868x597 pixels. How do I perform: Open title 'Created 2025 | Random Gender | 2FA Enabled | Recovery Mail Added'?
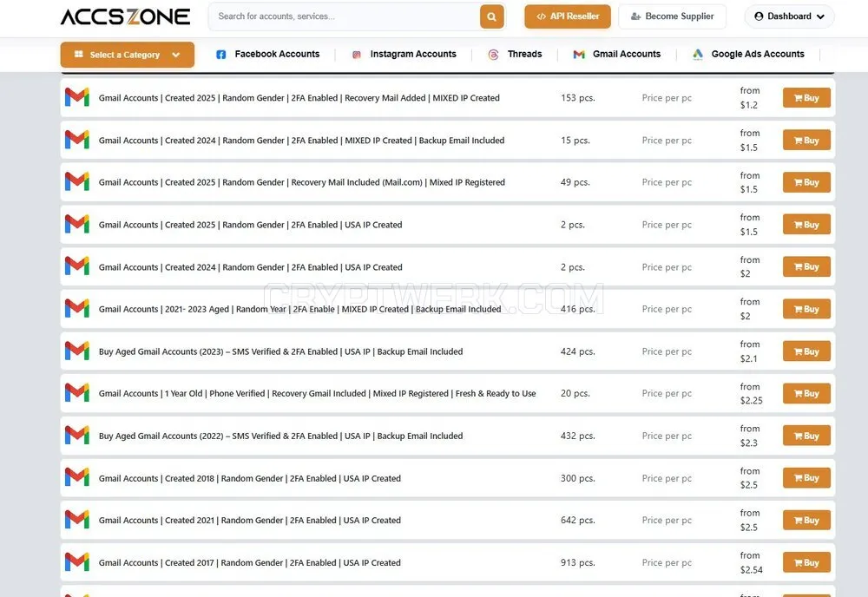[x=299, y=98]
